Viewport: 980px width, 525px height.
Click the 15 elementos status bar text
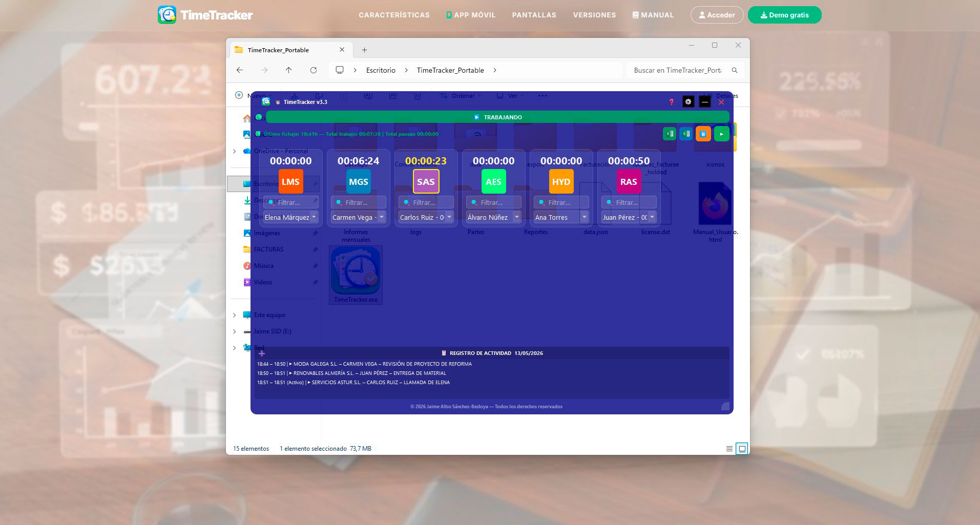(251, 449)
